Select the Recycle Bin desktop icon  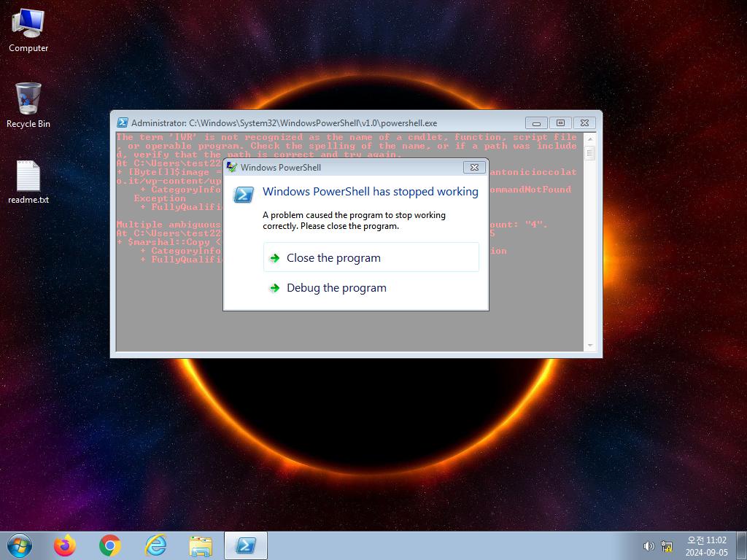coord(28,105)
